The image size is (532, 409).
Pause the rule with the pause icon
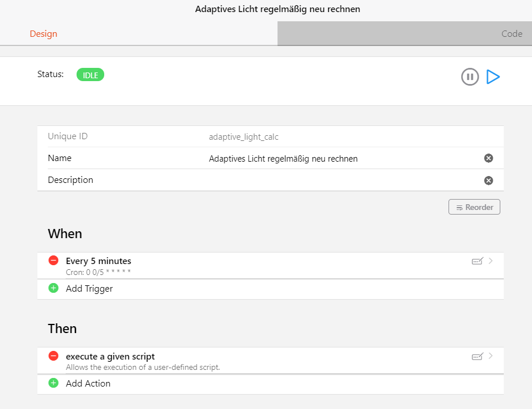(470, 77)
